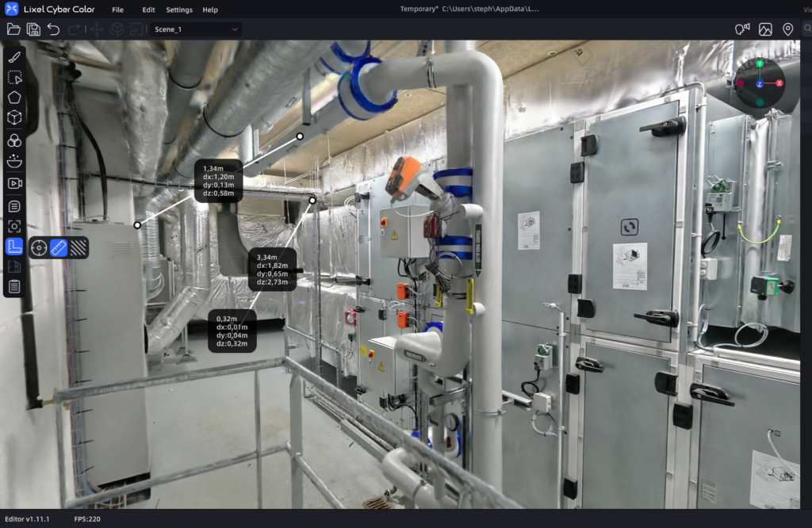Click the Save disk button

(x=34, y=29)
